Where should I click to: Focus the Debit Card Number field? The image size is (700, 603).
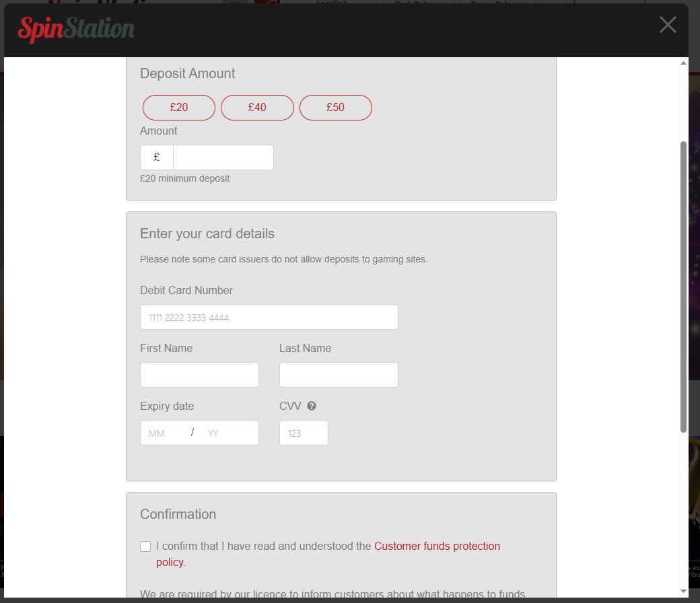pos(269,317)
